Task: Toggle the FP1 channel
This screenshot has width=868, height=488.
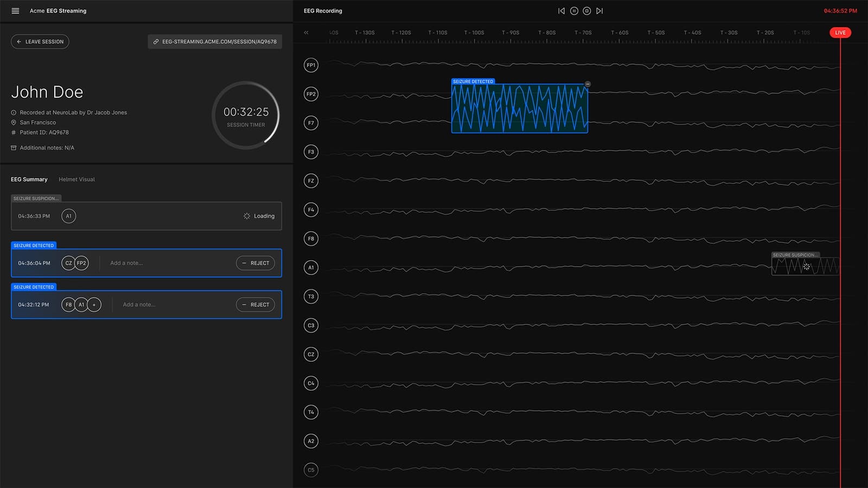Action: (x=311, y=65)
